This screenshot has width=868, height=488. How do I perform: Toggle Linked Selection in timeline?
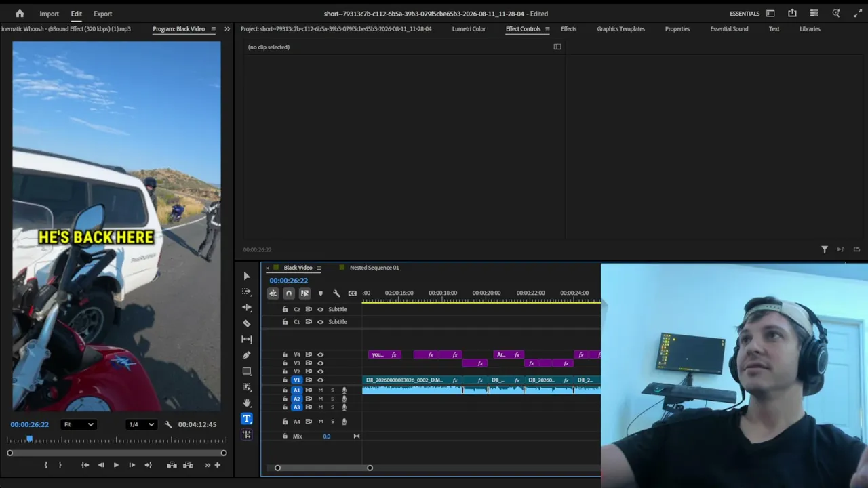(x=304, y=293)
